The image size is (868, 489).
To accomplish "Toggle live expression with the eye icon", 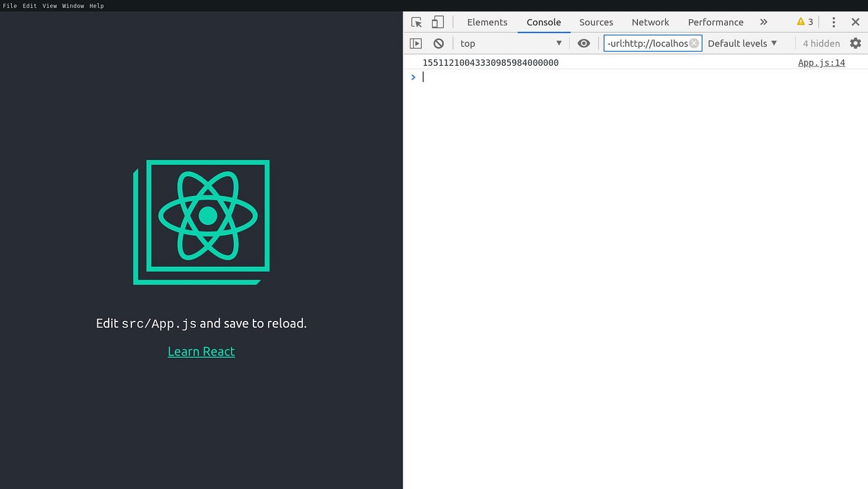I will point(583,43).
